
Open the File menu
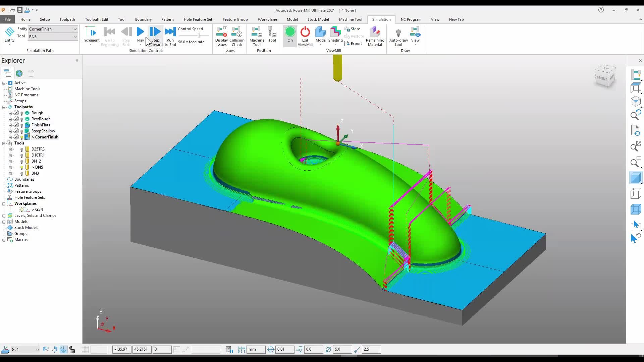(x=7, y=19)
